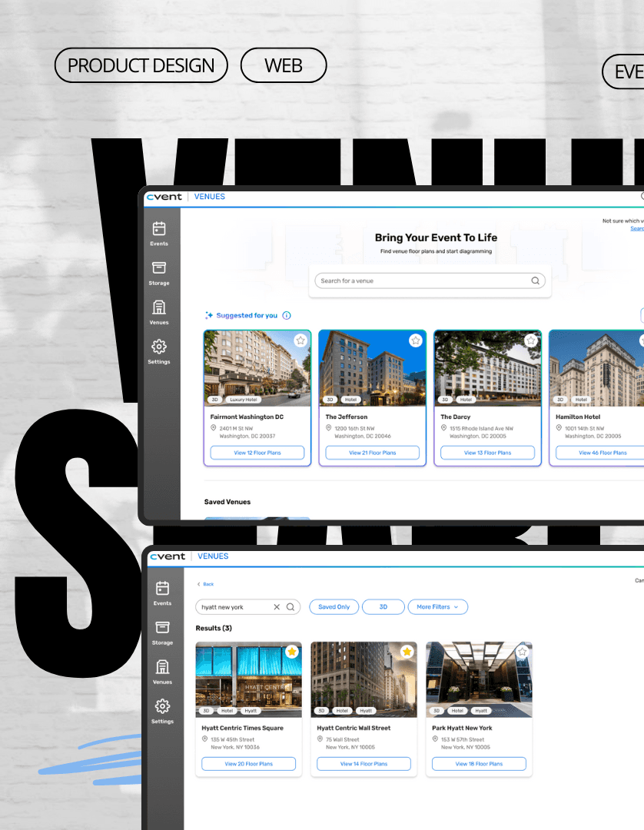
Task: Expand the More Filters dropdown
Action: pyautogui.click(x=437, y=607)
